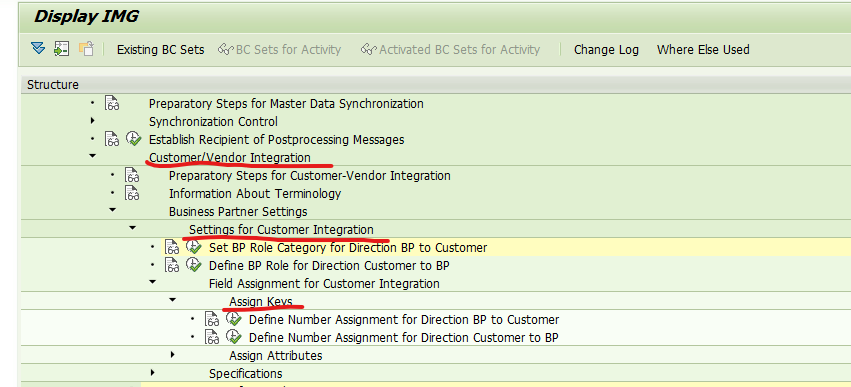Select Settings for Customer Integration text
This screenshot has width=851, height=387.
tap(281, 230)
